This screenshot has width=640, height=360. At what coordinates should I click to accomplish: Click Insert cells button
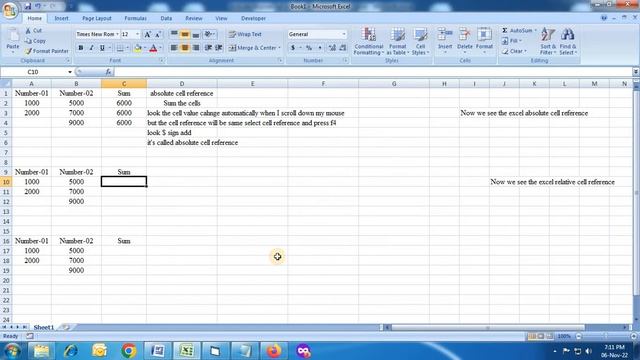[x=445, y=40]
